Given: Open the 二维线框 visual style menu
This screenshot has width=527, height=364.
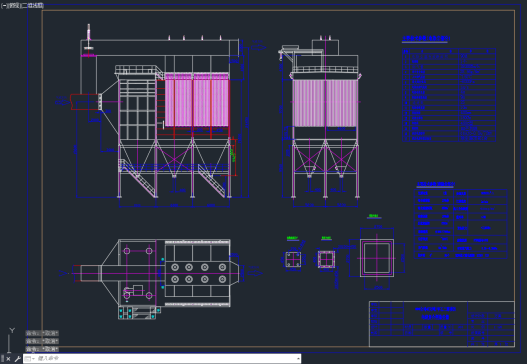Looking at the screenshot, I should point(33,5).
